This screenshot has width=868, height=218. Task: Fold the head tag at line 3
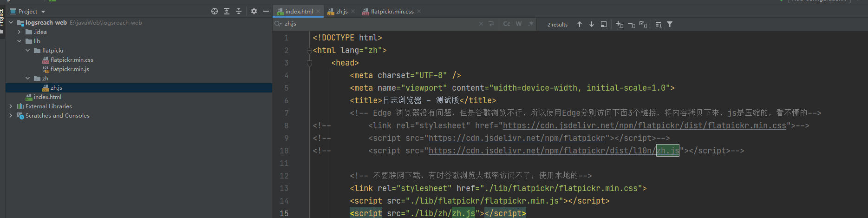click(309, 63)
